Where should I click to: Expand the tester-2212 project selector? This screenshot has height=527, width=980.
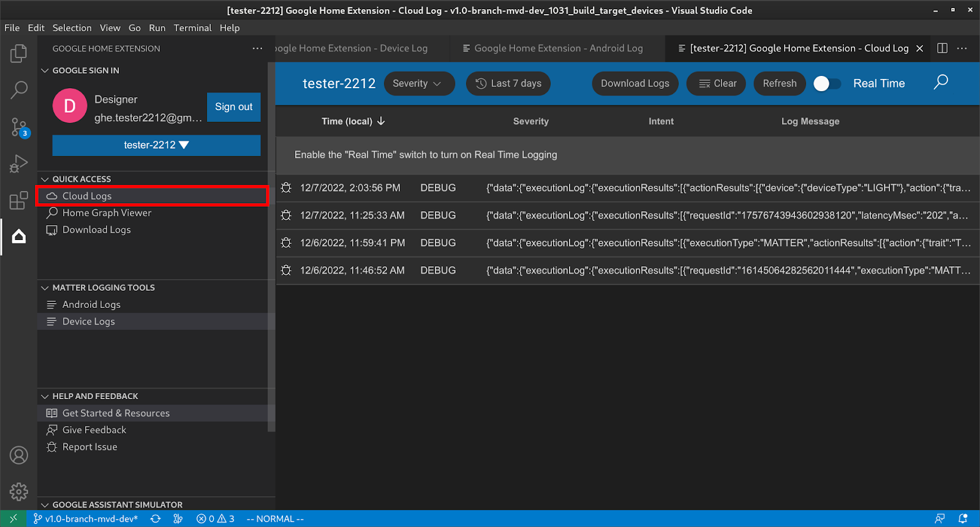tap(156, 145)
